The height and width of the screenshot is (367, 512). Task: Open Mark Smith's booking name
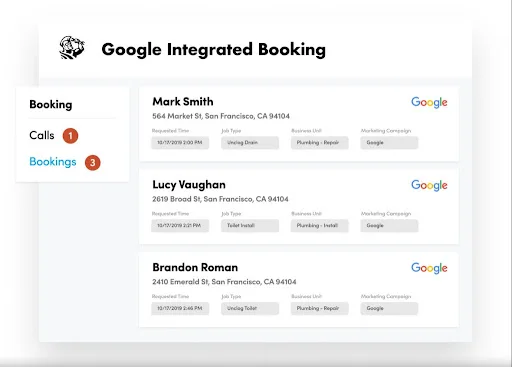[183, 102]
